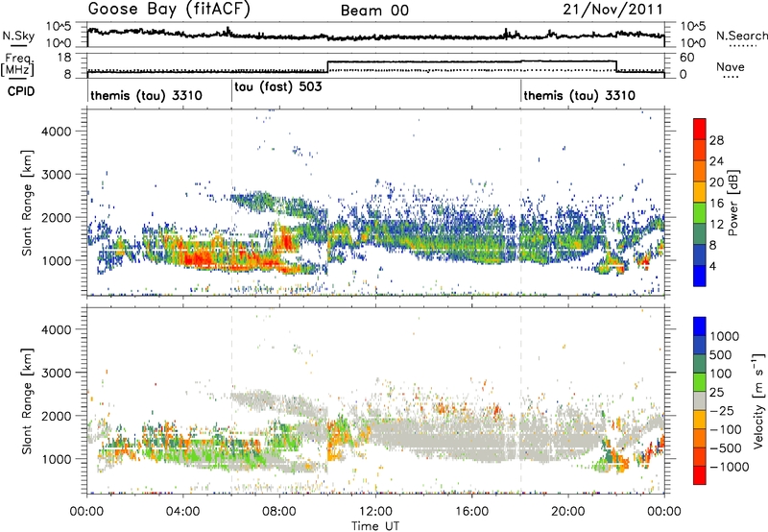Pick the blue top segment of Velocity colorbar
This screenshot has height=532, width=768.
coord(700,326)
